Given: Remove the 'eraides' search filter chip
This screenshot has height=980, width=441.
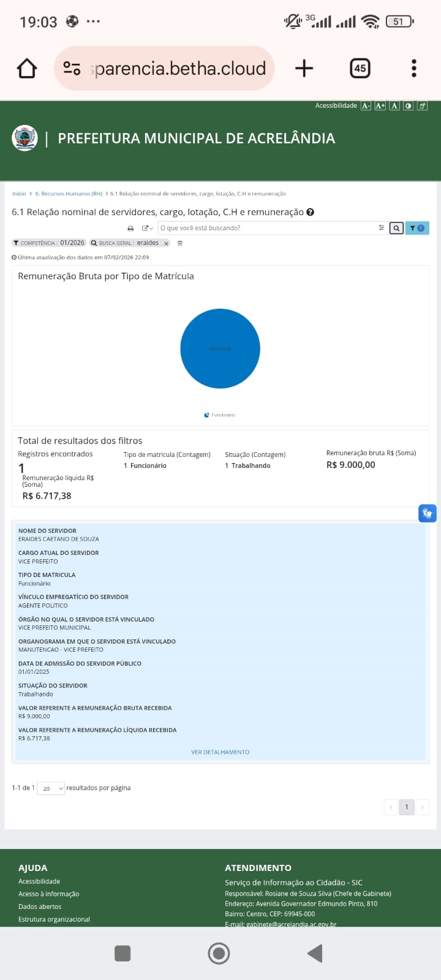Looking at the screenshot, I should click(166, 244).
